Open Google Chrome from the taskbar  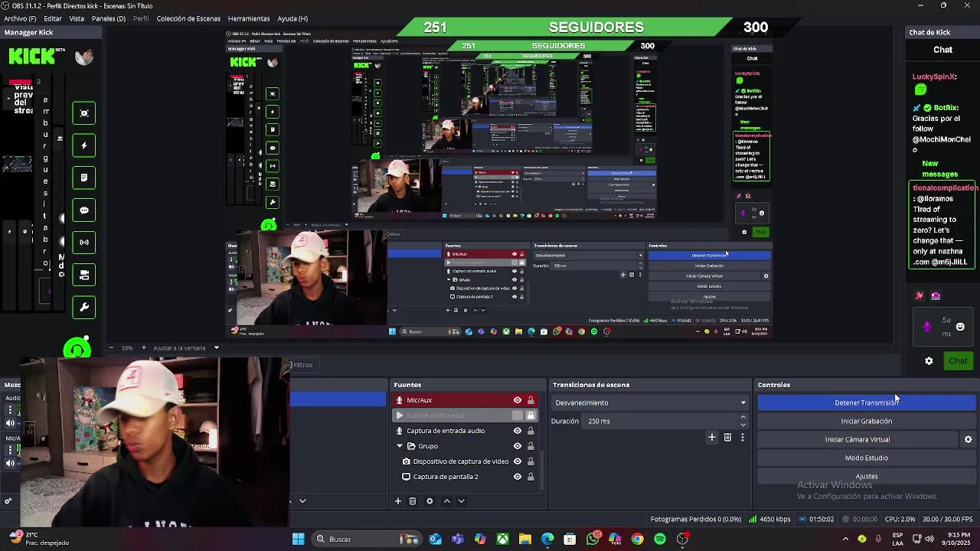pyautogui.click(x=637, y=539)
